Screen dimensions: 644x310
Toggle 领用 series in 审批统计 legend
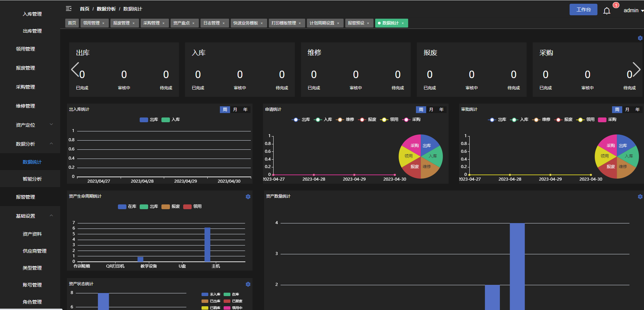(585, 120)
